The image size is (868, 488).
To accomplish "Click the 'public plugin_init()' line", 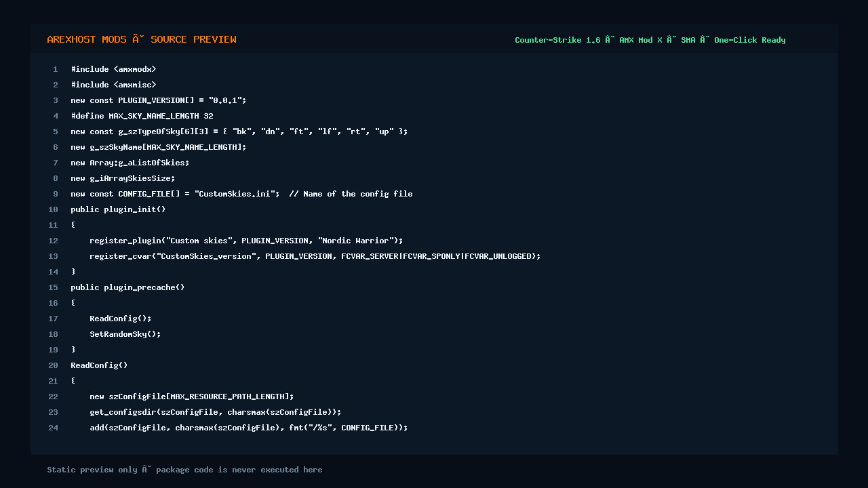I will (x=118, y=209).
